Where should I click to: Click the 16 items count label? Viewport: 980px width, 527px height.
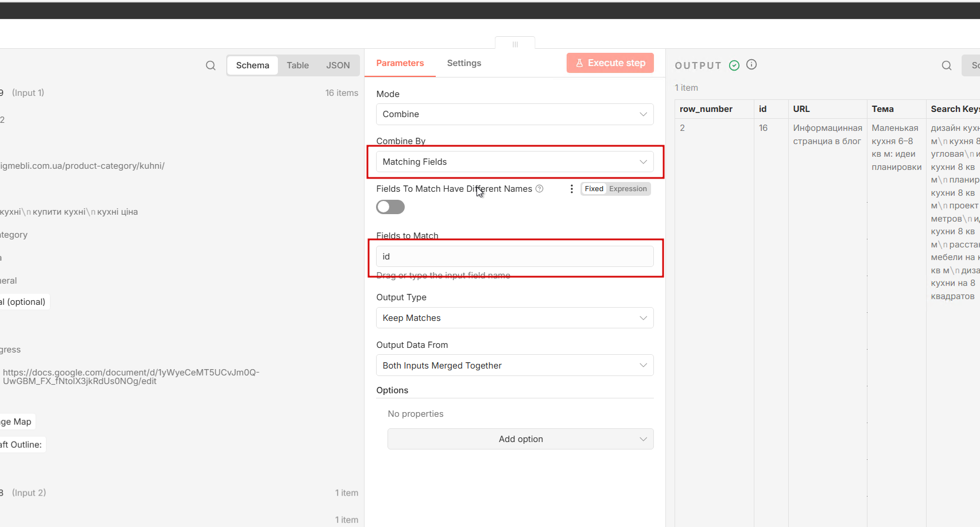click(342, 93)
